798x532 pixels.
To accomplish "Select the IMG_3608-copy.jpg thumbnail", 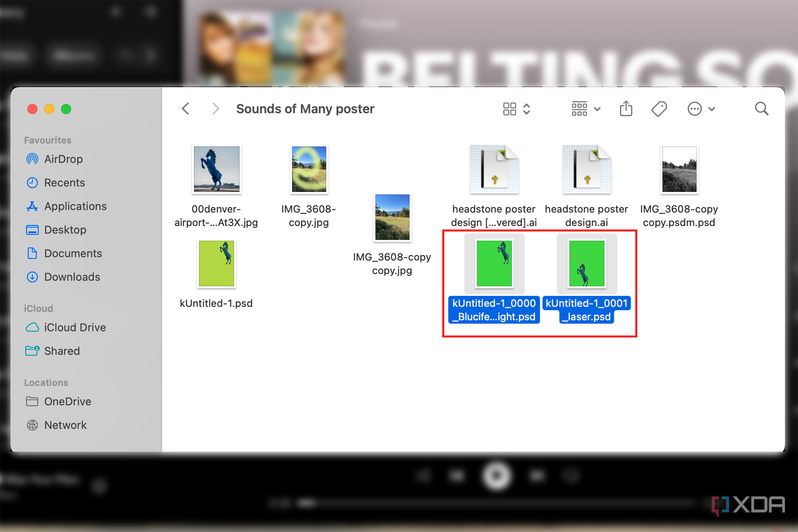I will coord(309,169).
